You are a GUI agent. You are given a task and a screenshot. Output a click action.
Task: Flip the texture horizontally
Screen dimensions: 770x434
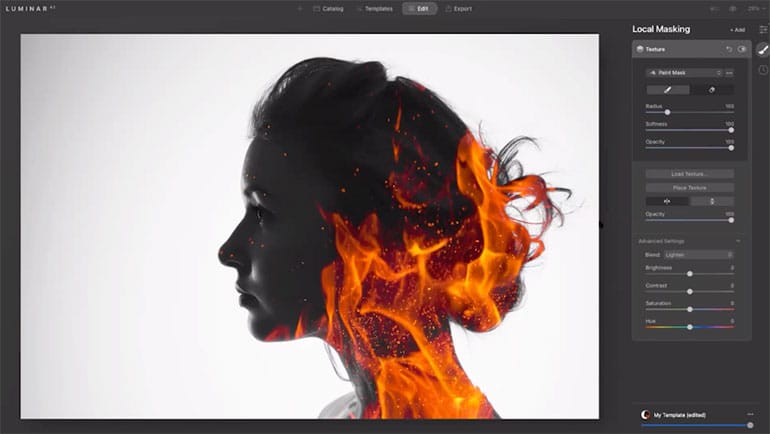[667, 201]
